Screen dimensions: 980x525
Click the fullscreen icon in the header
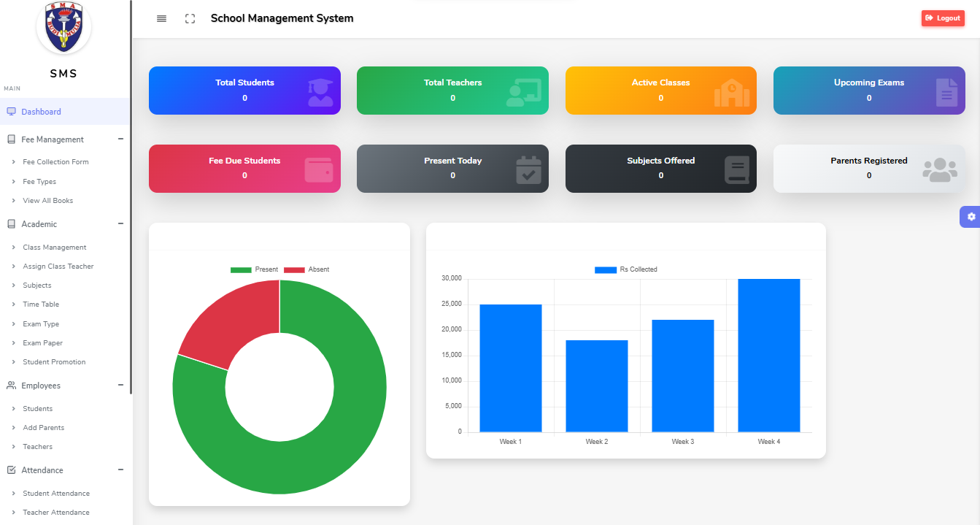pos(190,18)
